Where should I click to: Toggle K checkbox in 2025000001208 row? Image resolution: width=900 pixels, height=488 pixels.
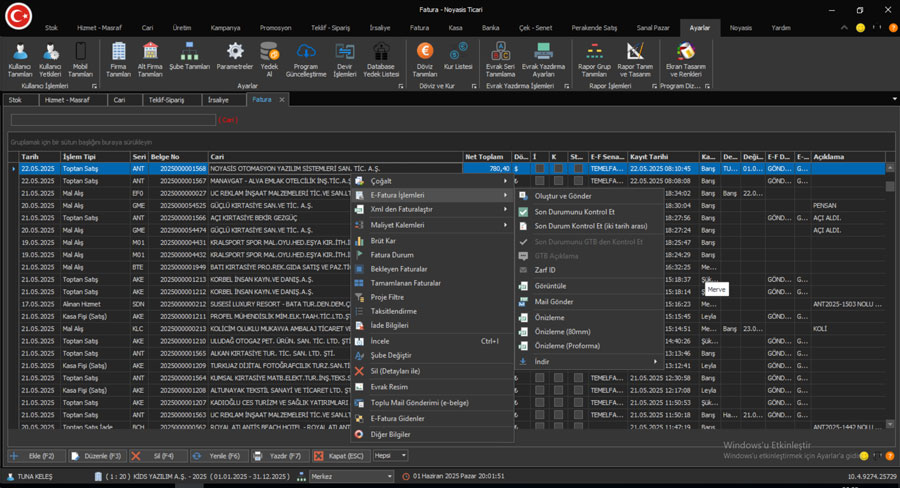558,390
